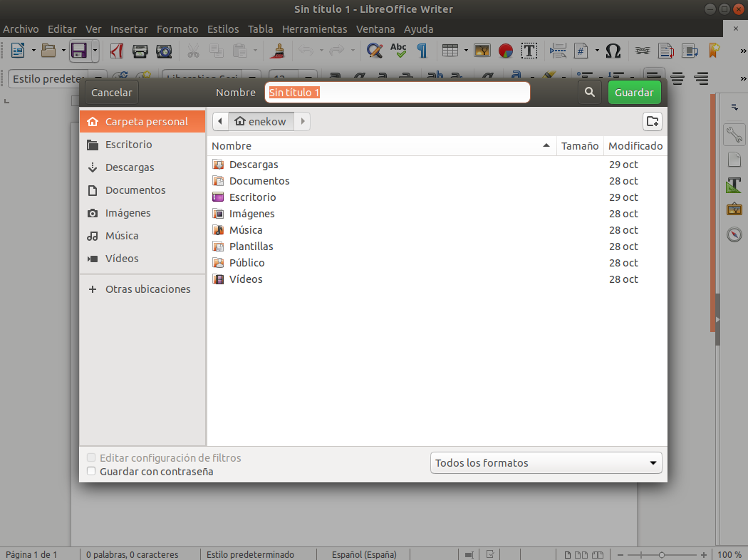
Task: Click the Print toolbar icon
Action: click(x=140, y=51)
